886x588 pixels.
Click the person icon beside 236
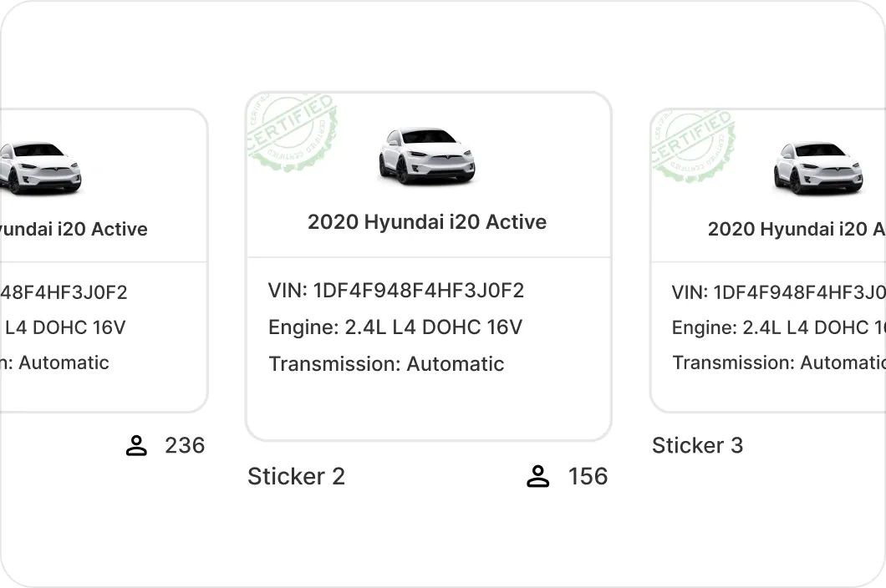point(135,446)
